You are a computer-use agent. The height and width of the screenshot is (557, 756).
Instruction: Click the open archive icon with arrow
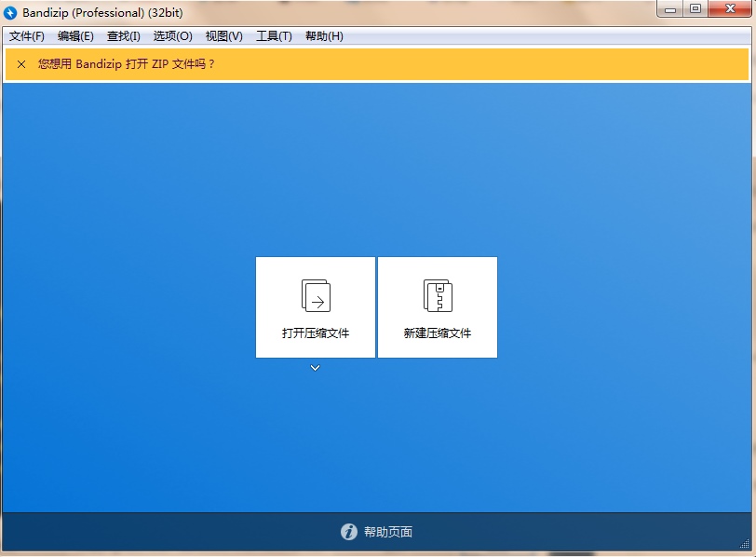316,296
